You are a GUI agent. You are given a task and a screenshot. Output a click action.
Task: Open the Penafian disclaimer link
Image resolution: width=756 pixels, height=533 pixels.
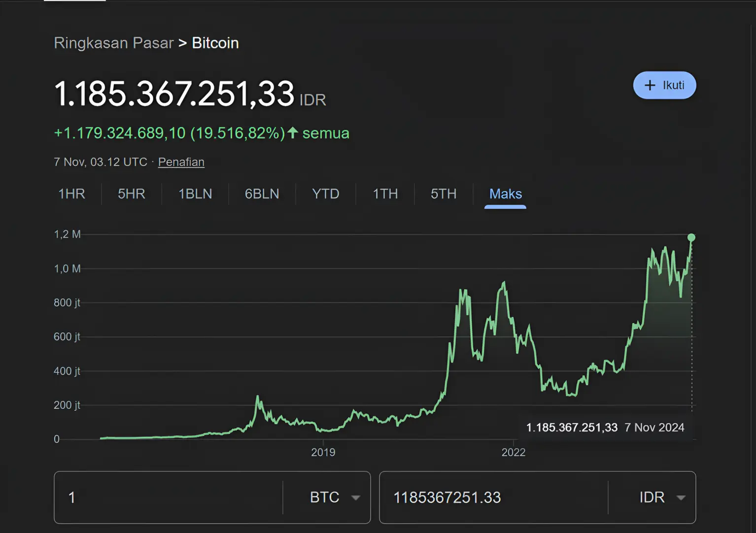click(181, 162)
